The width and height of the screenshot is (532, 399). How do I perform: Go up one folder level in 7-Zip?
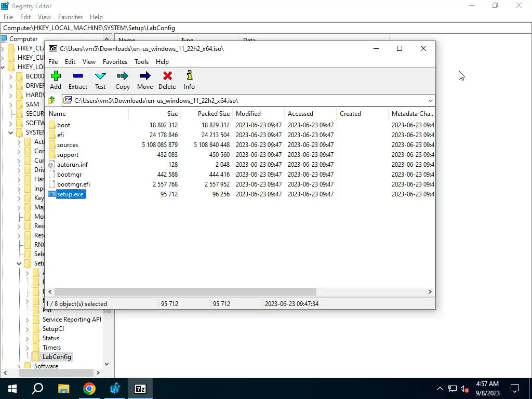51,100
